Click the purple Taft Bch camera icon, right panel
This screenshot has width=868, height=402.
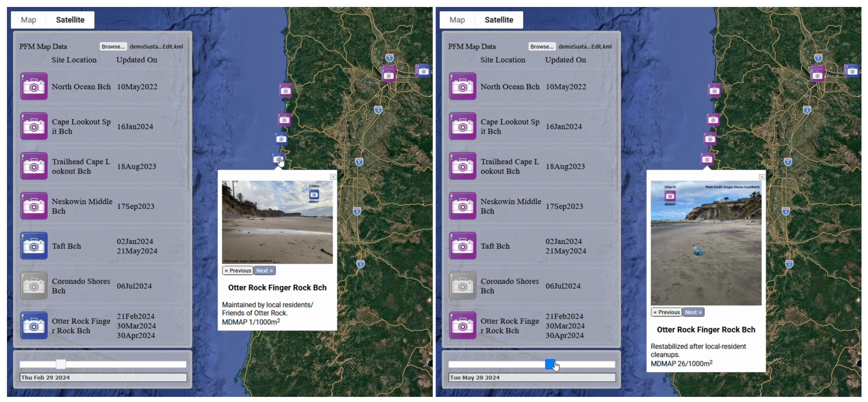click(463, 246)
